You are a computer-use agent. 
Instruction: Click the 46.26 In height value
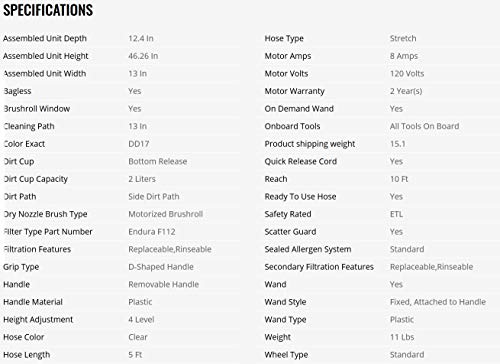[143, 56]
